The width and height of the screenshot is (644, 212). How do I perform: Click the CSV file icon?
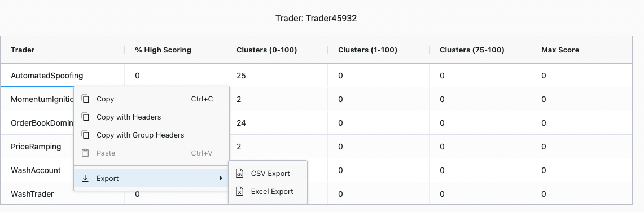(240, 174)
